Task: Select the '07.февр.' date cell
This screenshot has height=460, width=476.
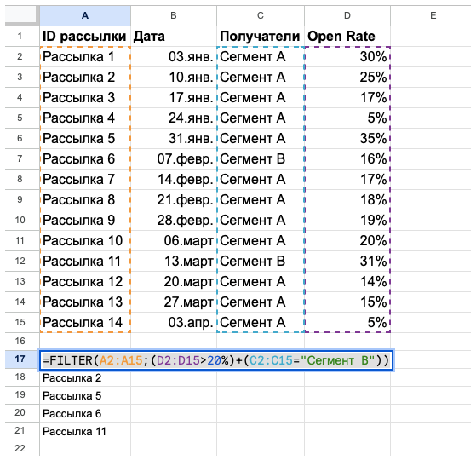Action: (x=174, y=158)
